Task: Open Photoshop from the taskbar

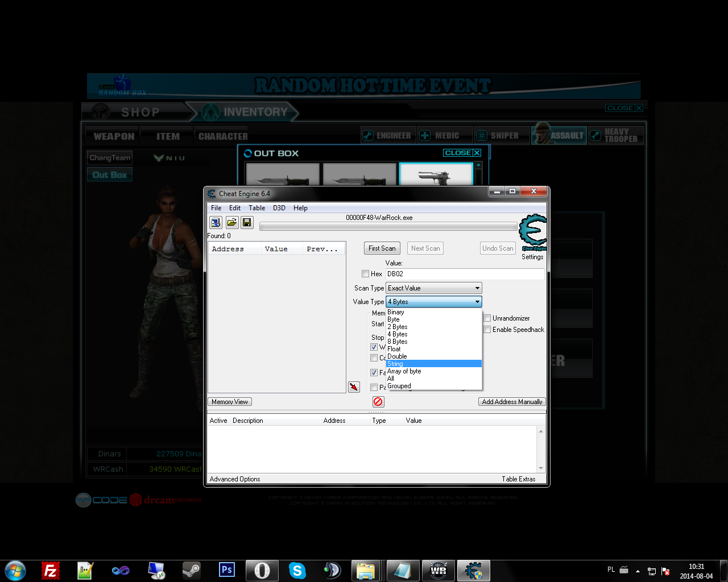Action: click(x=226, y=569)
